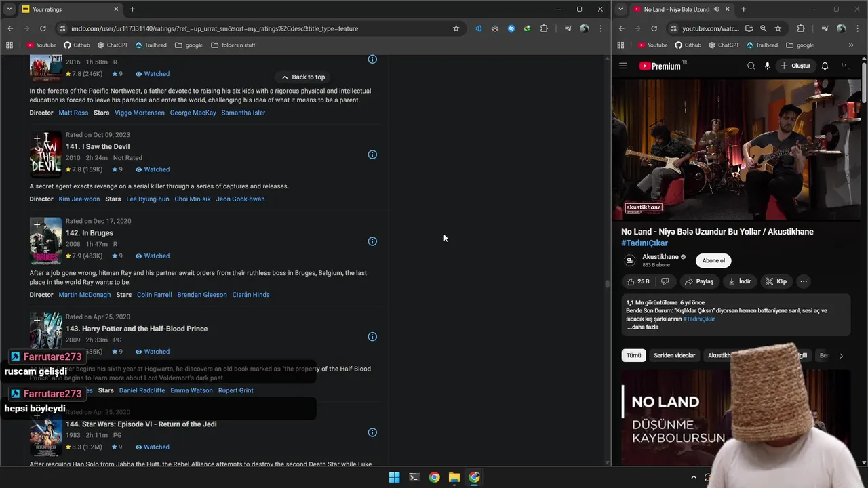Image resolution: width=868 pixels, height=488 pixels.
Task: Toggle Watched for Return of the Jedi
Action: tap(153, 447)
